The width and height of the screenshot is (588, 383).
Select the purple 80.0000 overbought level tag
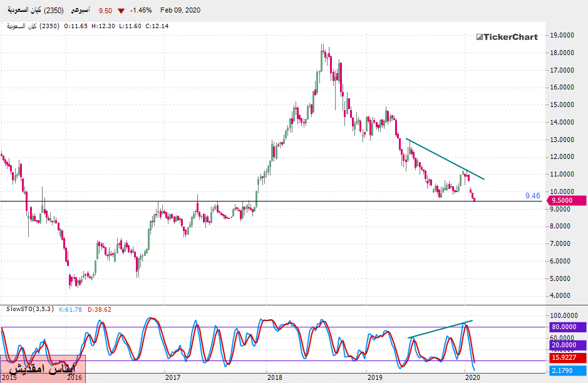click(567, 327)
